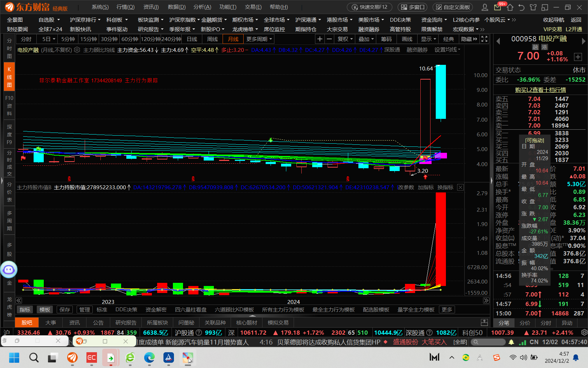Jump timeline to earliest with left double-arrow
This screenshot has height=368, width=588.
(19, 300)
